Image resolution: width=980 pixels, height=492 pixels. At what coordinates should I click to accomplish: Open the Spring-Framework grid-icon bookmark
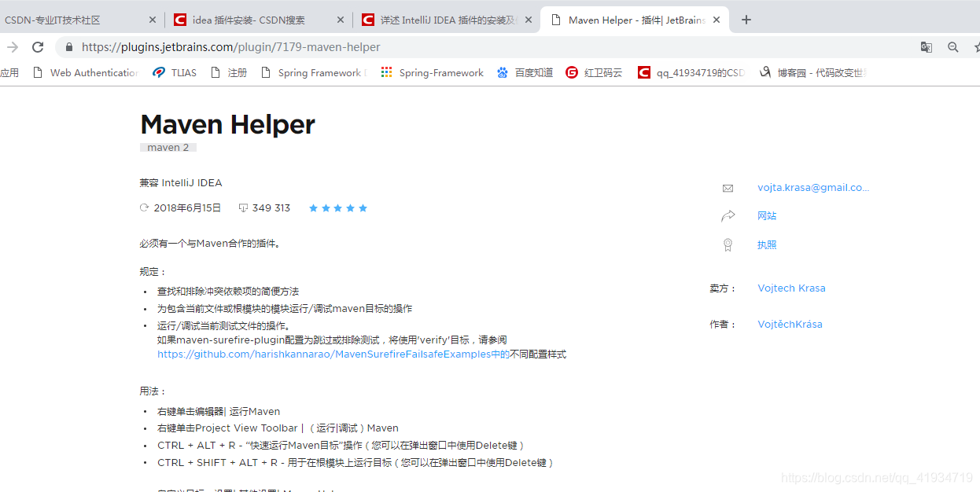432,72
